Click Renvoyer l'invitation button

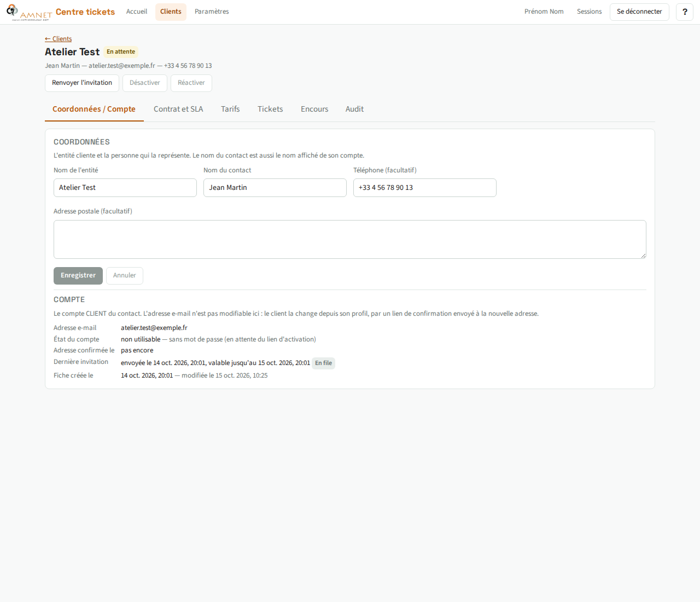(x=82, y=83)
